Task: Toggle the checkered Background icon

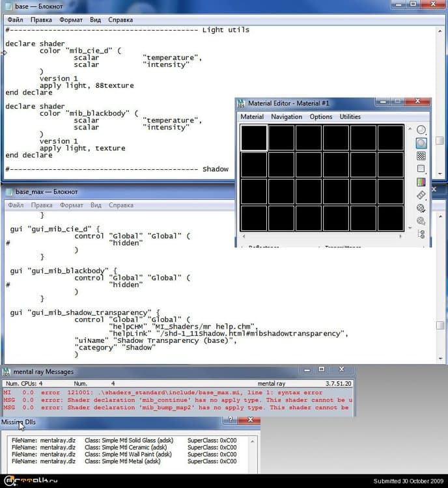Action: click(x=421, y=156)
